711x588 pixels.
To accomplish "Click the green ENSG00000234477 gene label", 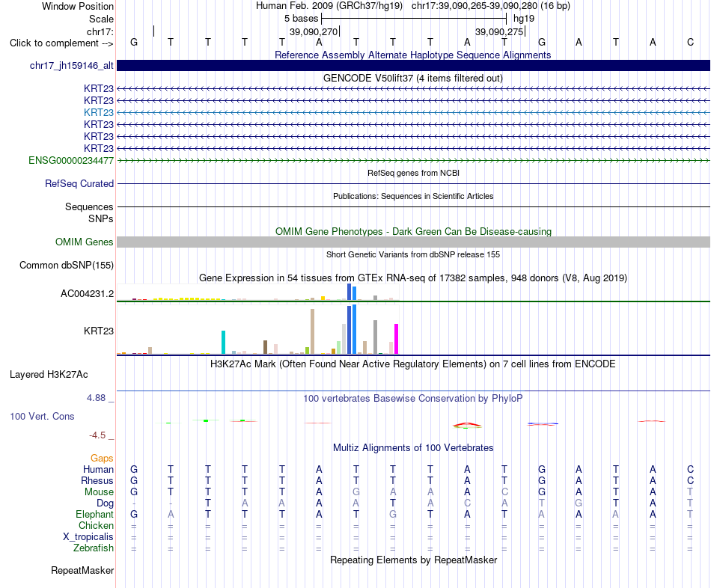I will (71, 161).
